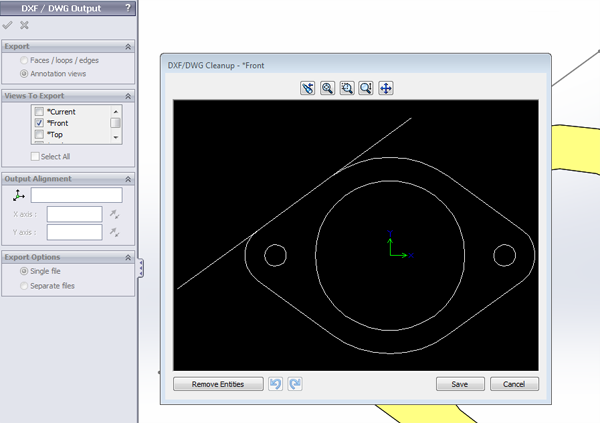Viewport: 600px width, 423px height.
Task: Collapse the Export Options section
Action: click(x=128, y=258)
